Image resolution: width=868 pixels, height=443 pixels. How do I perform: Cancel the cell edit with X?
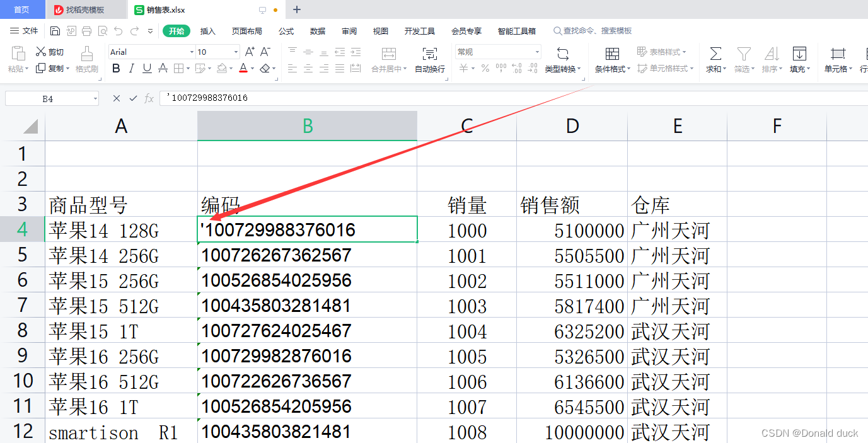click(116, 98)
